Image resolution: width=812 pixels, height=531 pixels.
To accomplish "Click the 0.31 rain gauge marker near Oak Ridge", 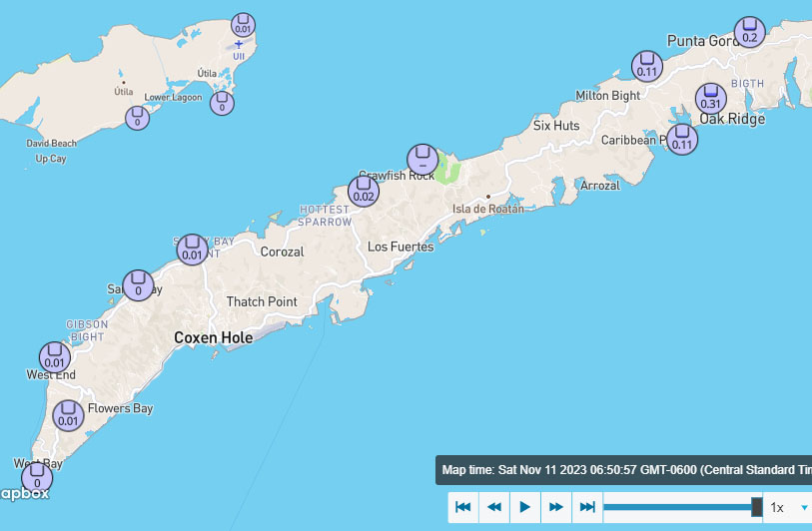I will 710,98.
